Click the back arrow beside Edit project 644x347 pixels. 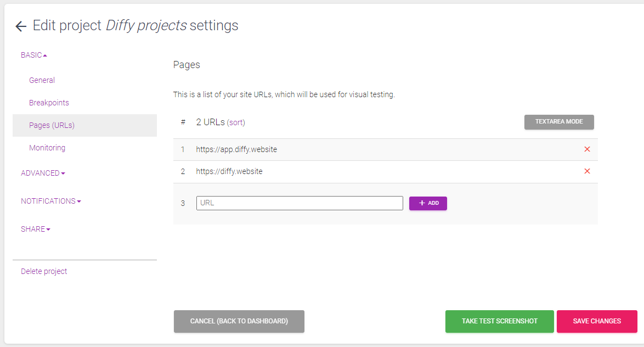coord(21,26)
